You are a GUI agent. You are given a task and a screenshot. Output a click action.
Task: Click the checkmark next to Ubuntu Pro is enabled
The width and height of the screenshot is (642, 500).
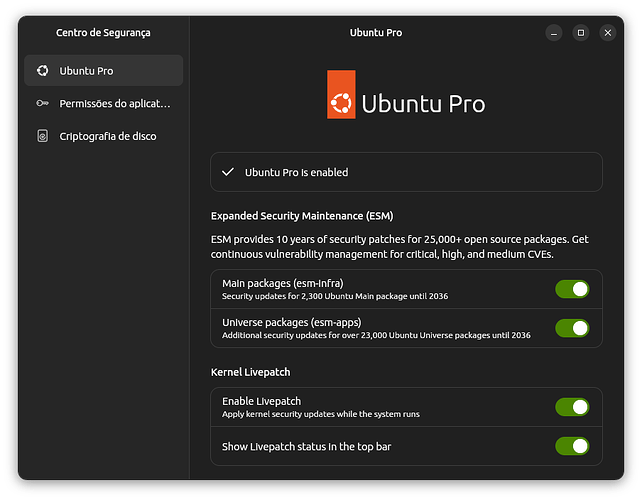point(228,172)
